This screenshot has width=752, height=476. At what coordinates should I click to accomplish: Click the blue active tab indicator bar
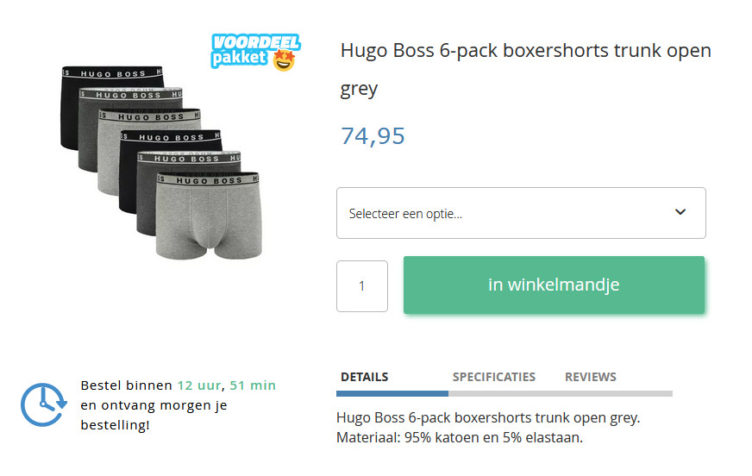click(392, 394)
